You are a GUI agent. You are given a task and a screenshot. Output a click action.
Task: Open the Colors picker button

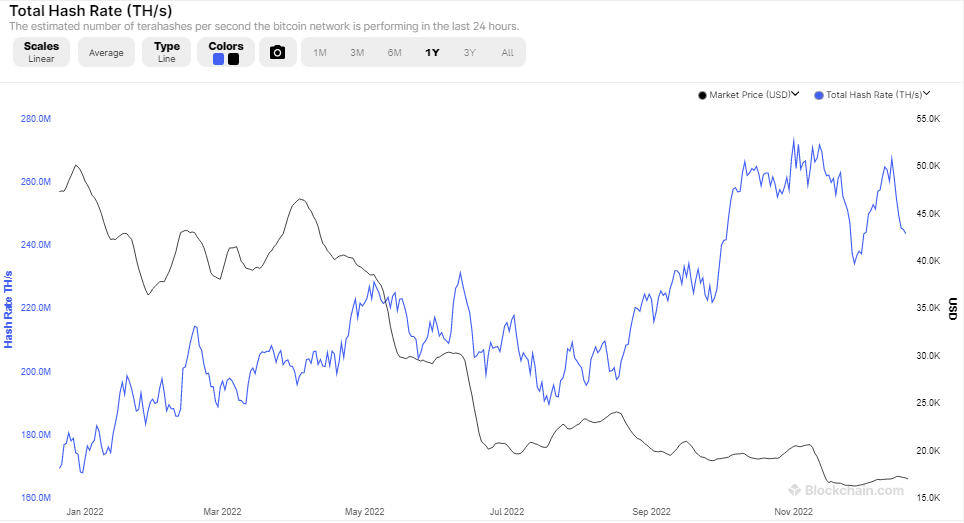(x=226, y=52)
